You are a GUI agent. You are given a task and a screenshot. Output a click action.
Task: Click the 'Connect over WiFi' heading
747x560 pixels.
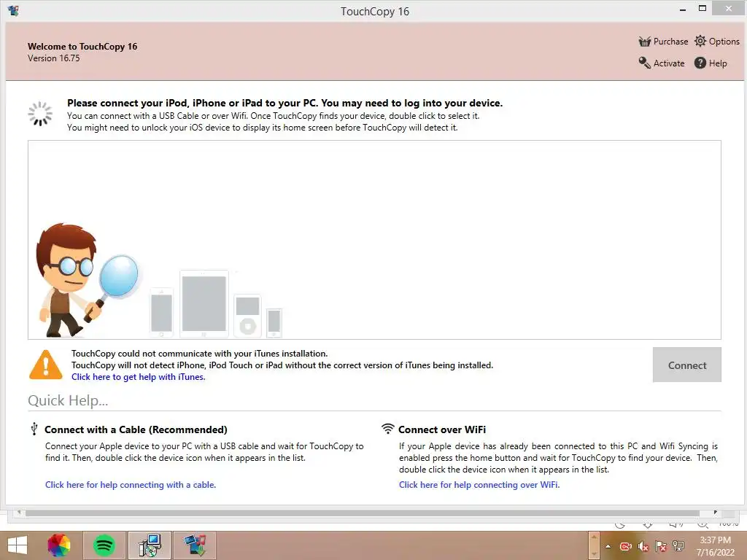click(x=442, y=429)
